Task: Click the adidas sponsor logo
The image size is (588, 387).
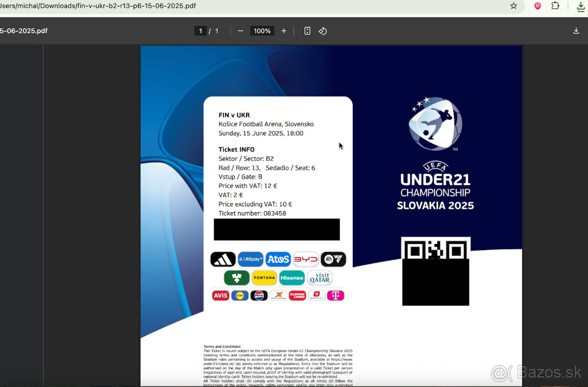Action: [223, 259]
